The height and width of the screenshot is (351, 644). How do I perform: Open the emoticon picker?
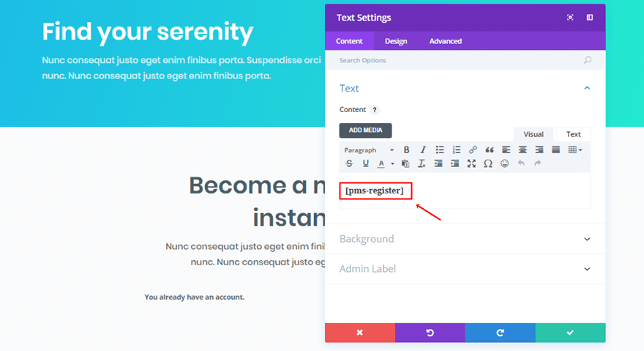pyautogui.click(x=504, y=163)
